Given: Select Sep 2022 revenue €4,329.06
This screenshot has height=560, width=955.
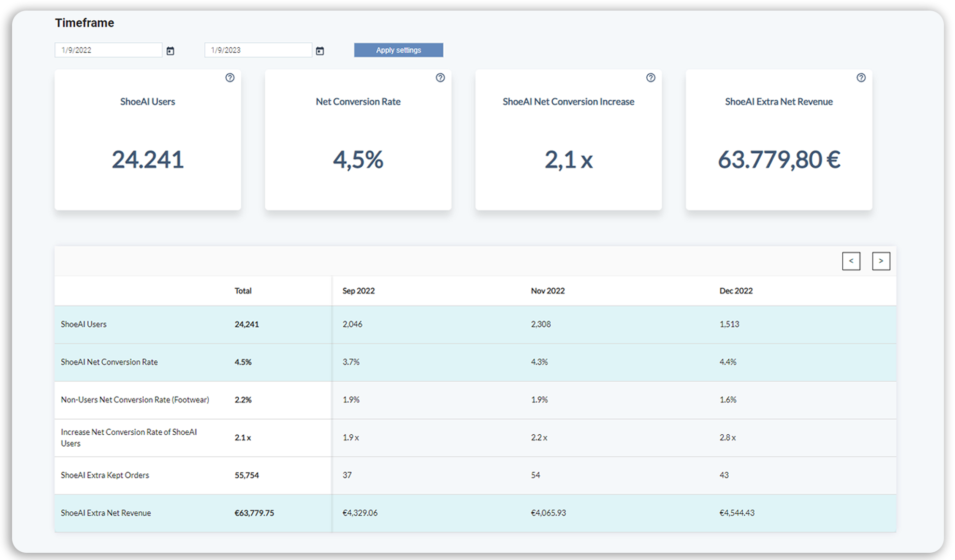Looking at the screenshot, I should (x=360, y=513).
